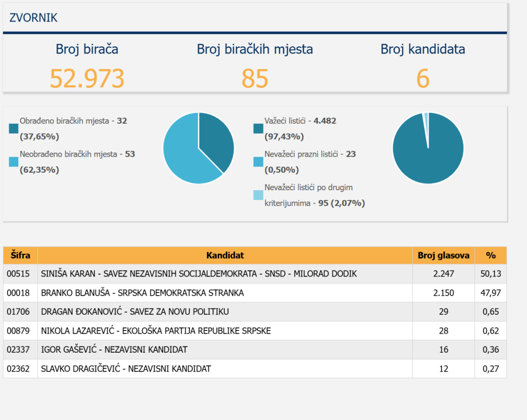Click the dark teal Obrađeno biračkih mjesta swatch
Image resolution: width=527 pixels, height=420 pixels.
click(x=14, y=129)
